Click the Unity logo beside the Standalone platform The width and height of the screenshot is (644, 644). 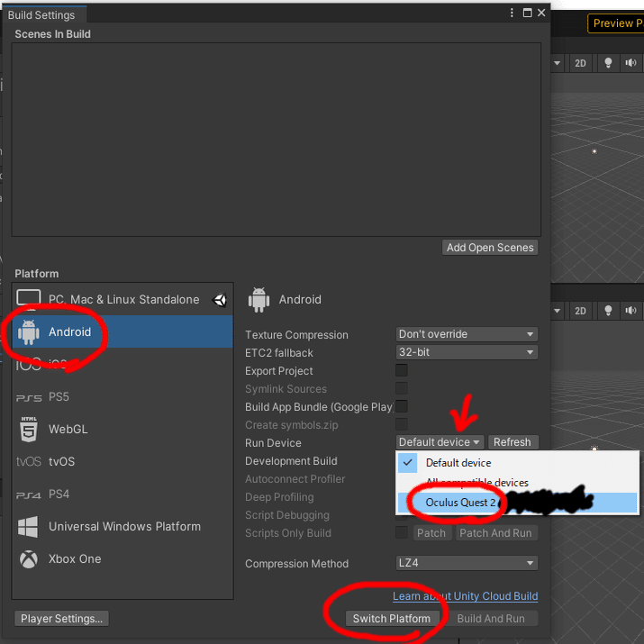(220, 300)
